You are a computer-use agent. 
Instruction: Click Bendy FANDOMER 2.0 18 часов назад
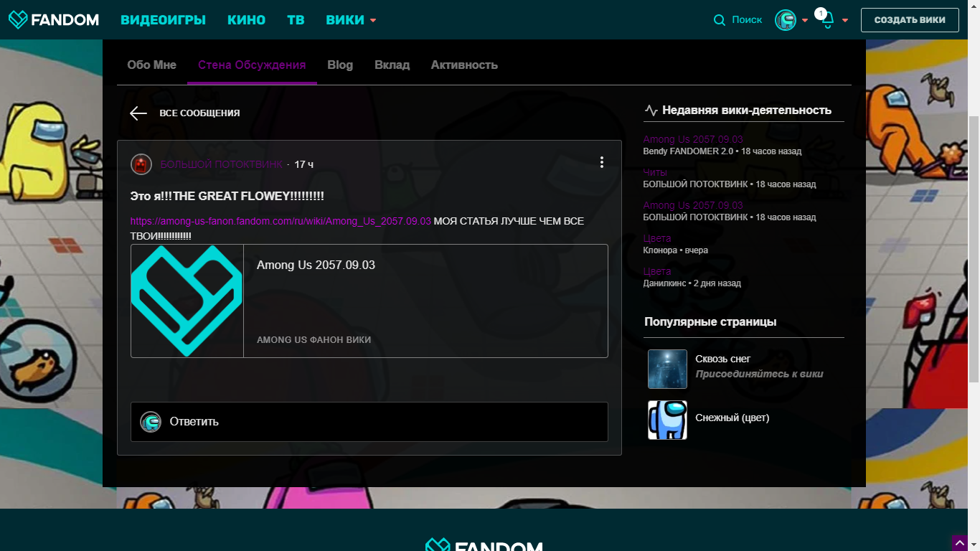coord(722,151)
